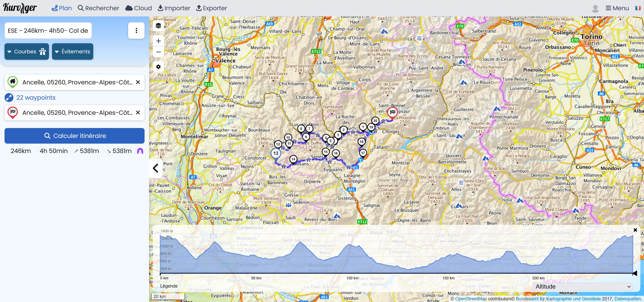This screenshot has width=644, height=302.
Task: Open the Évitements dropdown
Action: (72, 52)
